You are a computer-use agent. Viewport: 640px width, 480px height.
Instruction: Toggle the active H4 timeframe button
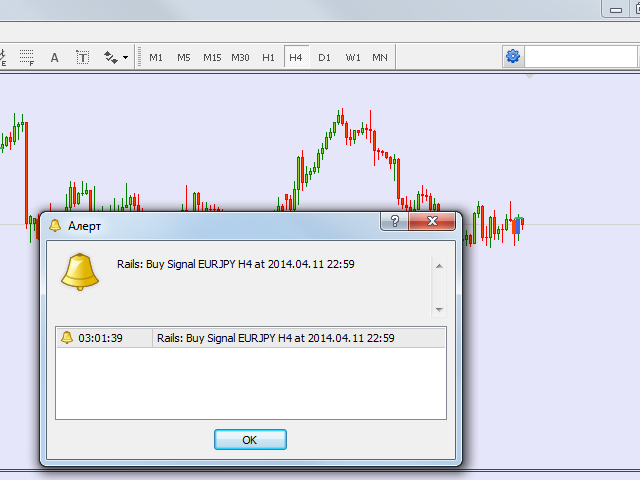click(x=296, y=58)
